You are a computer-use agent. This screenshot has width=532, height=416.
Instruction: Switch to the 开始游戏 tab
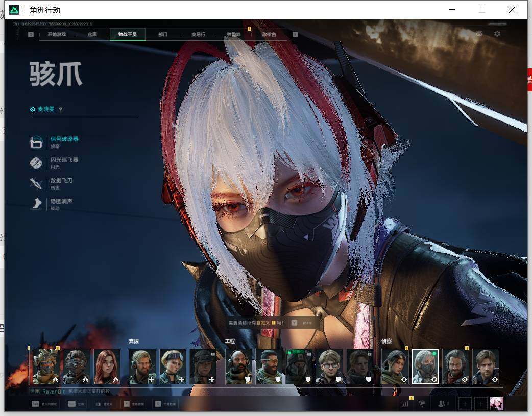[x=57, y=34]
